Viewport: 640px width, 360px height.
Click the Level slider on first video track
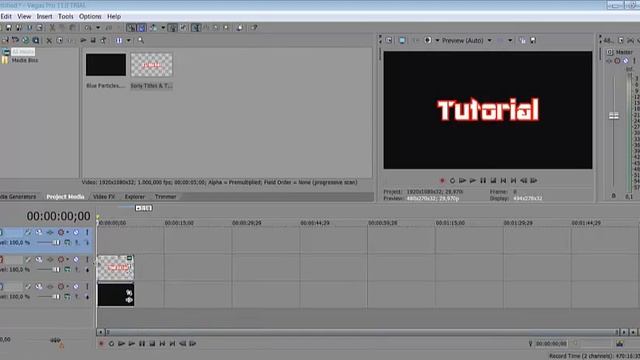pos(55,242)
